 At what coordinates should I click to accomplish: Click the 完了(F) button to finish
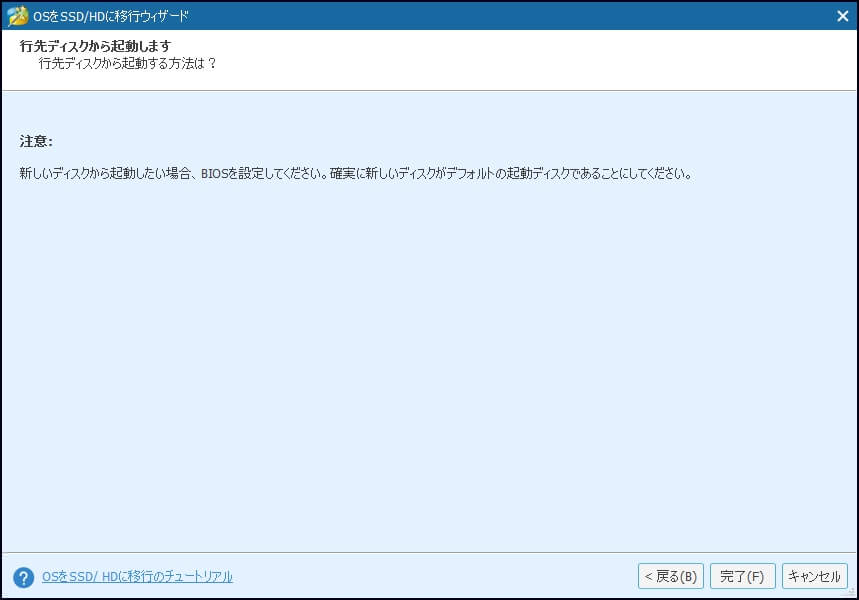[742, 576]
